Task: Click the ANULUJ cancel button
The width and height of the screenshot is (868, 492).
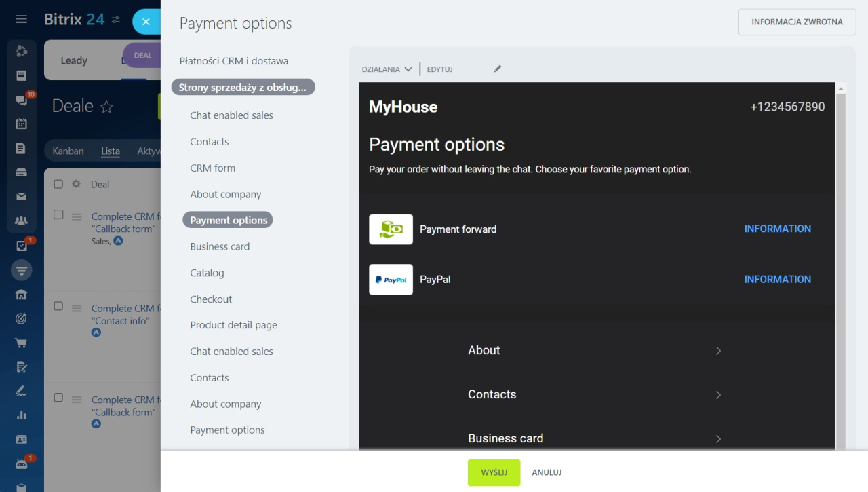Action: [547, 472]
